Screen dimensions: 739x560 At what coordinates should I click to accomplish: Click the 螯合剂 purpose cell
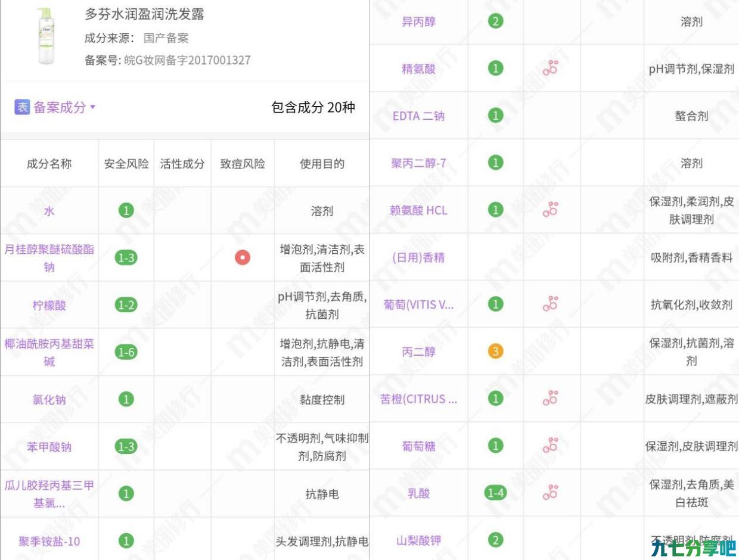pyautogui.click(x=691, y=116)
